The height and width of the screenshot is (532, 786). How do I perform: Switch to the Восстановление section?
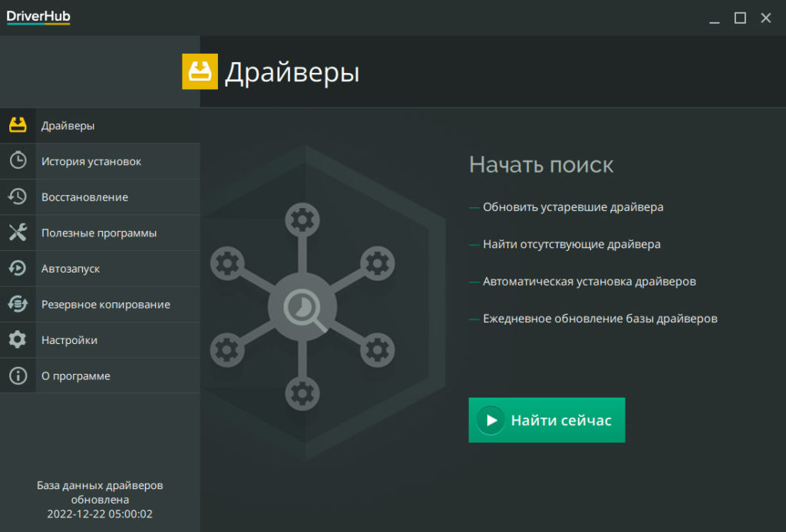84,197
